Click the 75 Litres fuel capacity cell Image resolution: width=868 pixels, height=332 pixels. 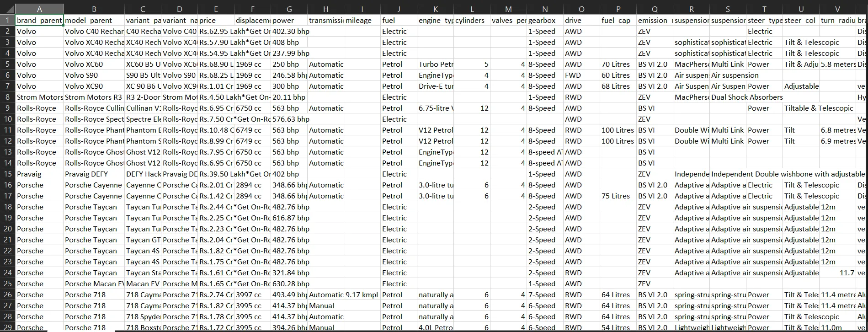[618, 196]
